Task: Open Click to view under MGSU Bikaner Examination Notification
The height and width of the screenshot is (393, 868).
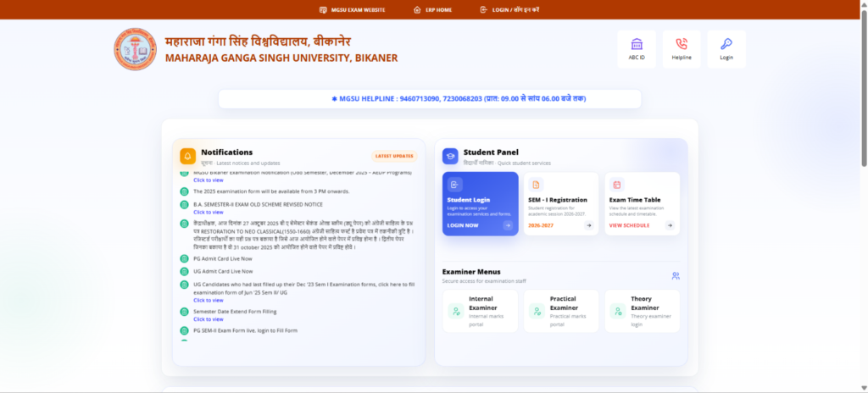Action: pos(209,180)
